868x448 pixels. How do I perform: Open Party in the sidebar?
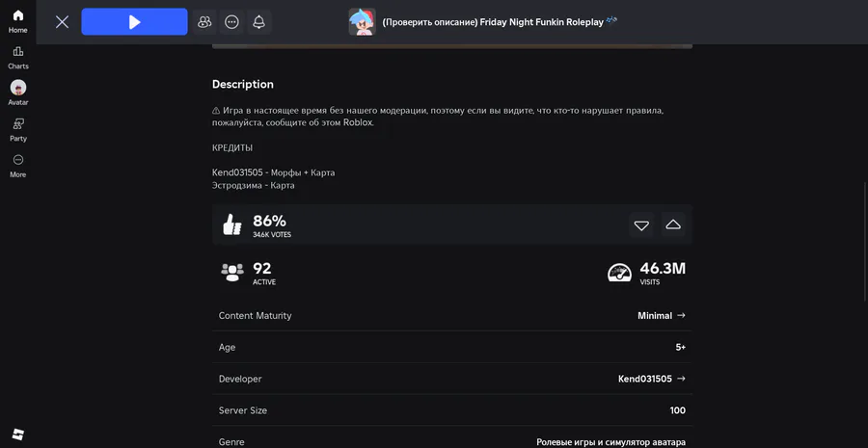(x=17, y=129)
